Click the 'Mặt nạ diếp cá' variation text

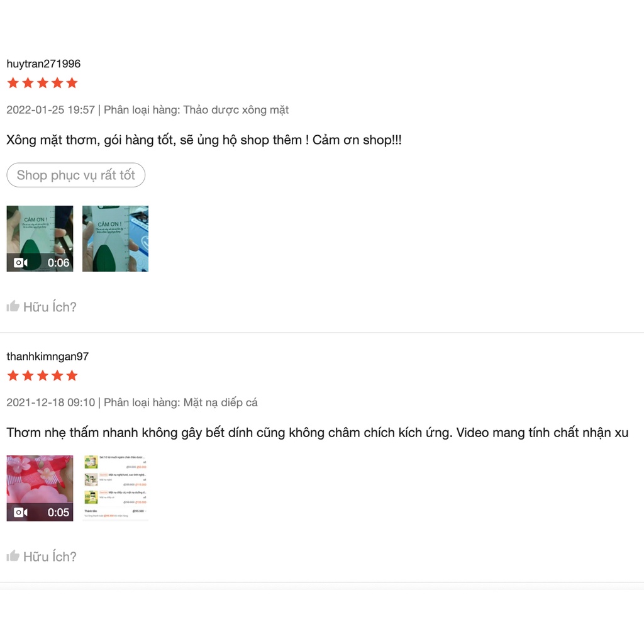(x=220, y=402)
